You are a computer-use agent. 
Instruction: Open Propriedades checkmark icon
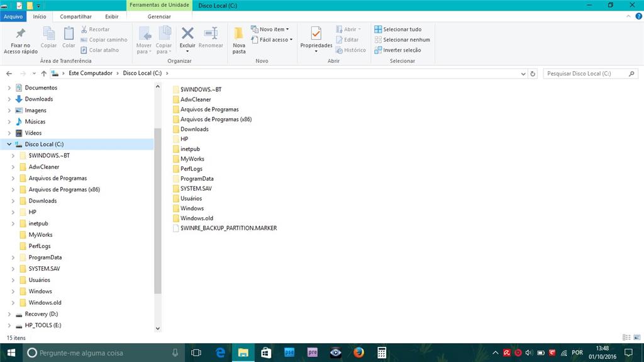click(316, 33)
